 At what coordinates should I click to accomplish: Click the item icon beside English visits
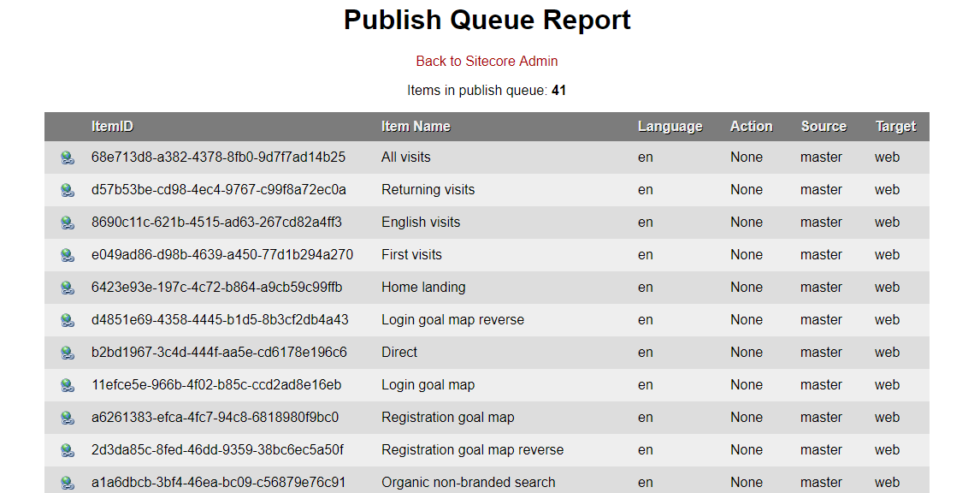(68, 223)
